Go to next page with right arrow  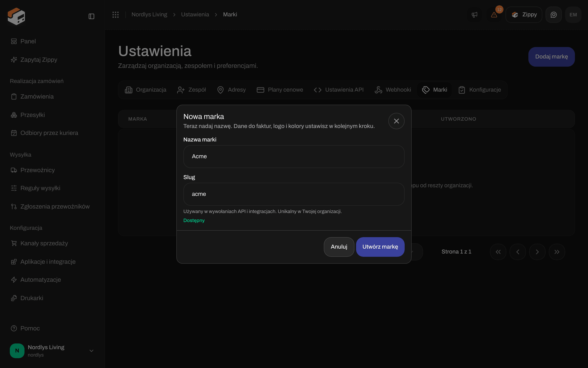(x=537, y=252)
